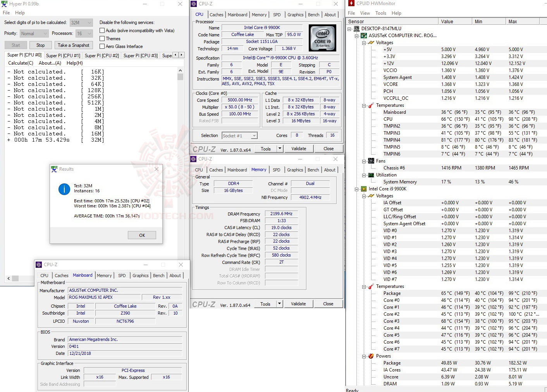The height and width of the screenshot is (392, 547).
Task: Click the Intel Core i9 X-series logo
Action: click(323, 38)
